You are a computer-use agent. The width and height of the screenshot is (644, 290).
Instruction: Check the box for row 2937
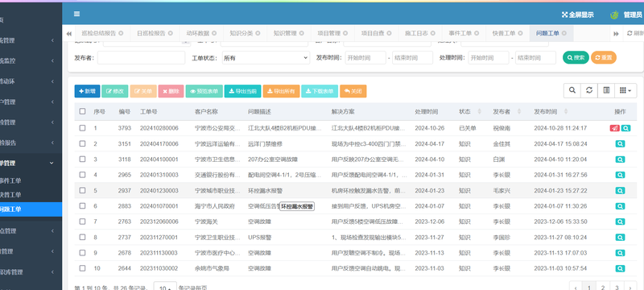[x=83, y=191]
